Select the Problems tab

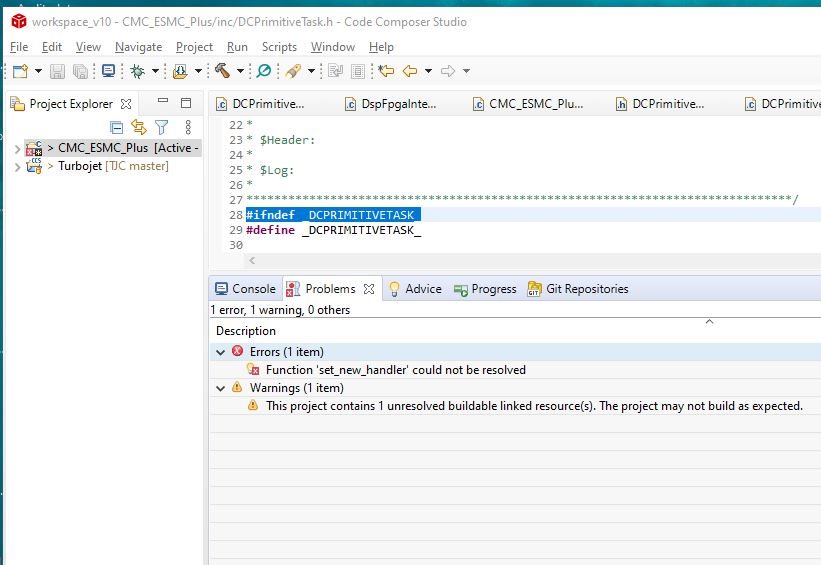[321, 289]
